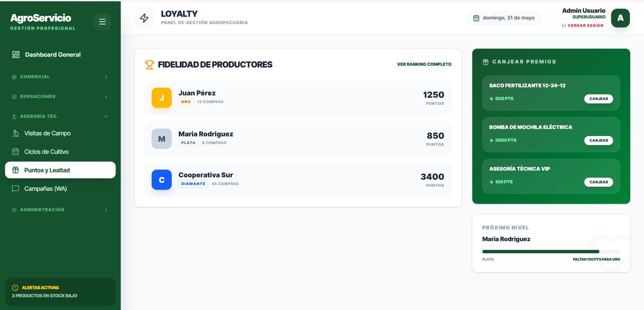The width and height of the screenshot is (644, 310).
Task: Click the Cooperativa Sur producer name
Action: tap(206, 175)
